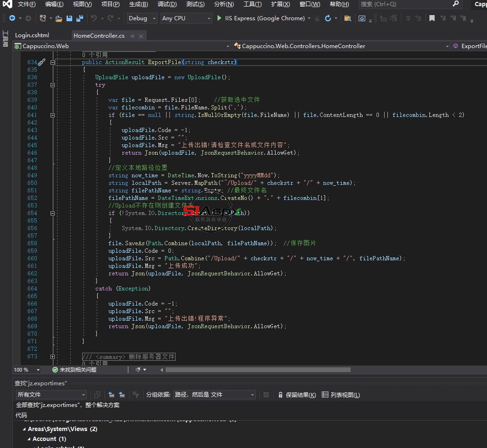Image resolution: width=487 pixels, height=448 pixels.
Task: Open the HomeController class navigation dropdown
Action: coord(341,46)
